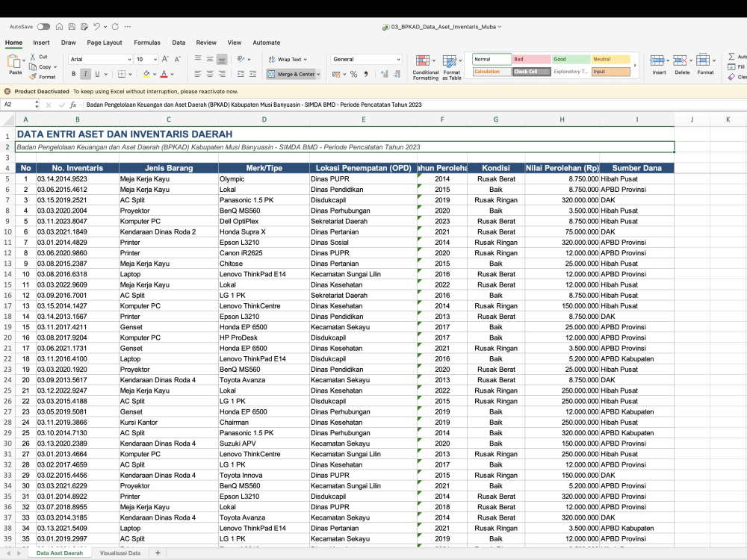Toggle the AutoSave switch
747x560 pixels.
pos(44,27)
